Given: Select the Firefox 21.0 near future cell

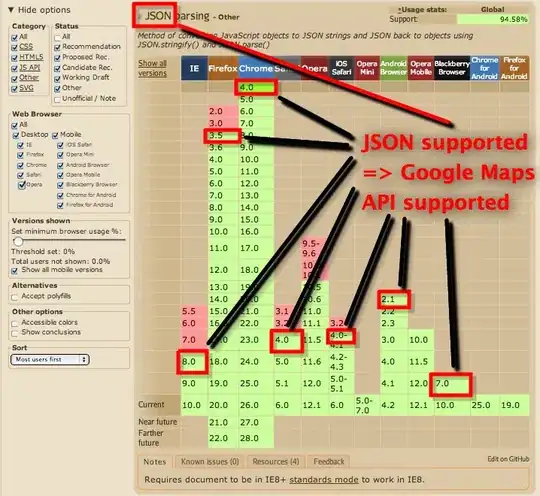Looking at the screenshot, I should pyautogui.click(x=223, y=422).
